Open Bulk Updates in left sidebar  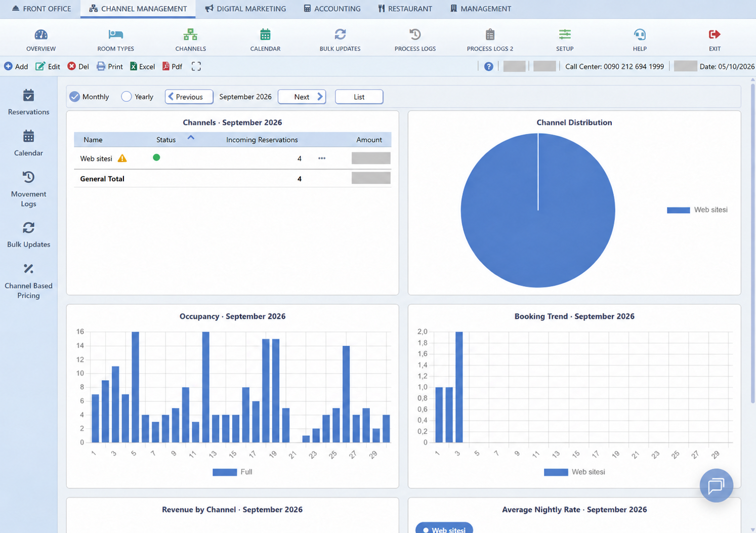(28, 234)
